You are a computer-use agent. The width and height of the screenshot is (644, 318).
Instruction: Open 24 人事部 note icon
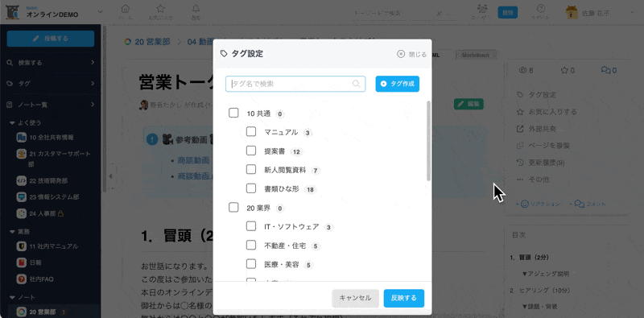click(x=22, y=213)
